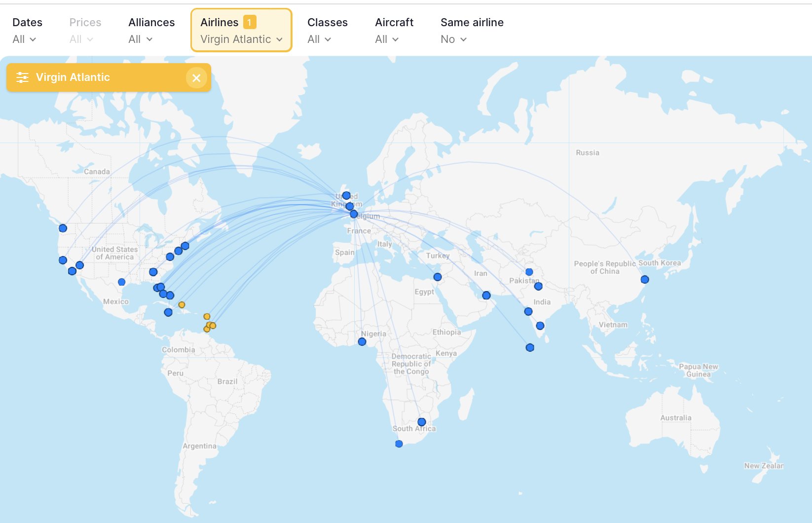This screenshot has width=812, height=523.
Task: Click the Canada country label
Action: tap(97, 171)
